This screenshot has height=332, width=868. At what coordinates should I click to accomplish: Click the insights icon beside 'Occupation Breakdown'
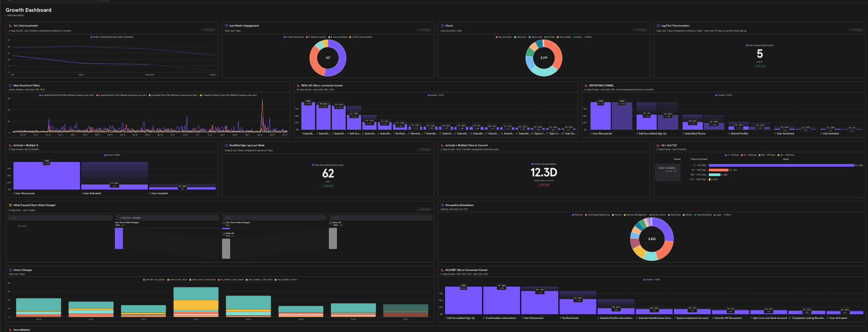click(442, 205)
